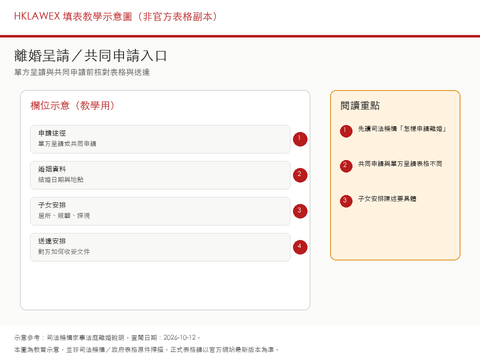This screenshot has width=480, height=360.
Task: Click the number 2 badge beside 婚姻資料
Action: [x=300, y=175]
